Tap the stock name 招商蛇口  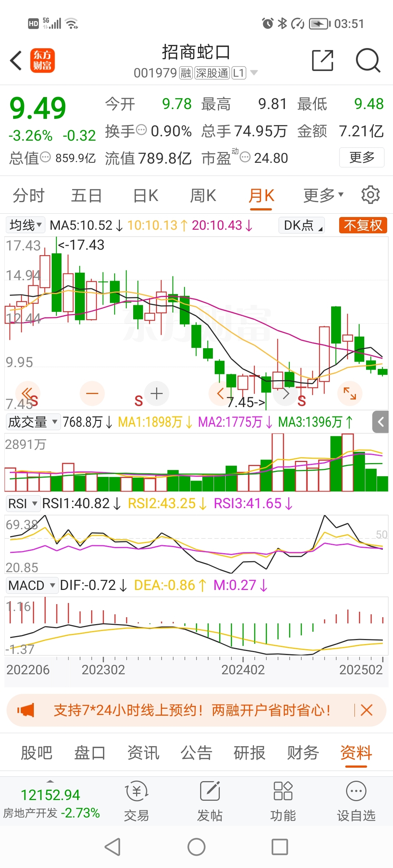point(196,52)
